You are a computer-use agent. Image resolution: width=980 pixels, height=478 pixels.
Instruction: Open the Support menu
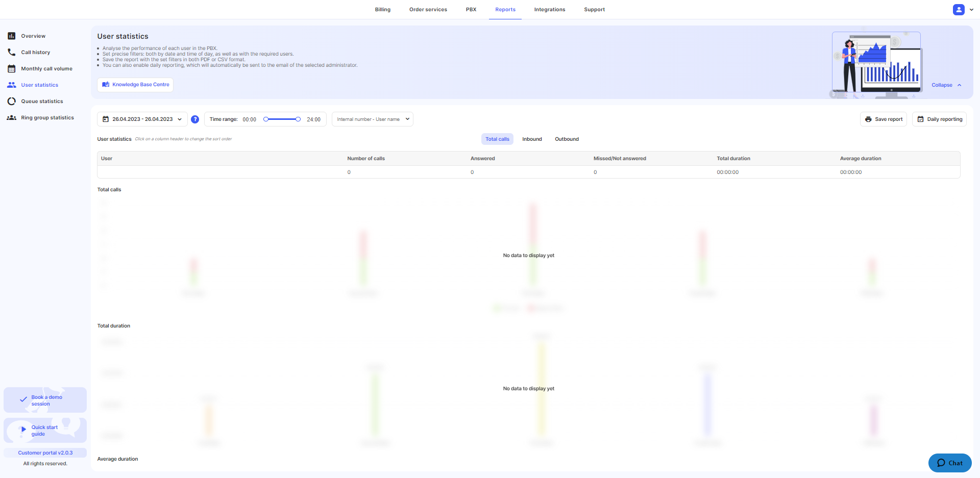(x=595, y=9)
